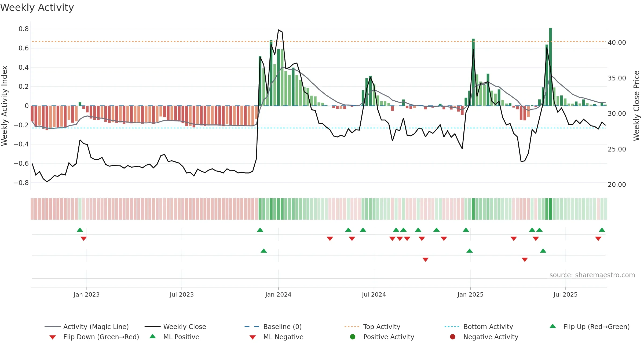
Task: Toggle the Bottom Activity legend entry
Action: tap(479, 327)
